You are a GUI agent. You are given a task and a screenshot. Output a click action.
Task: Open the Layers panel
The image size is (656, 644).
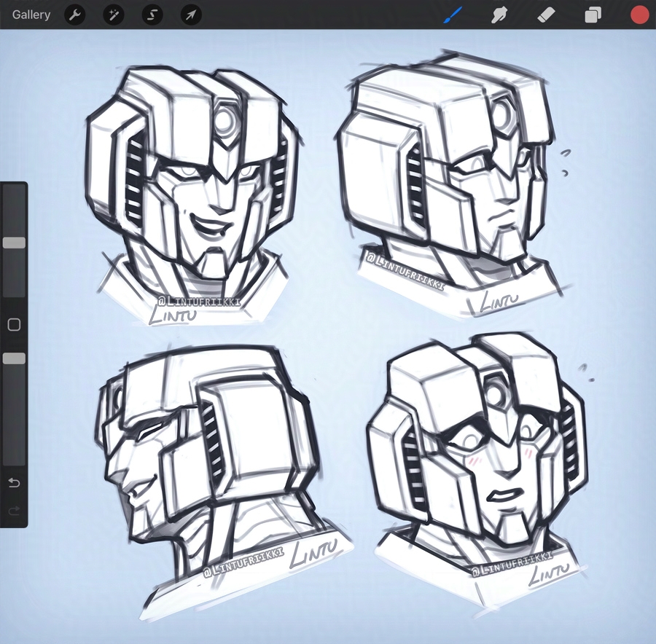click(x=593, y=15)
